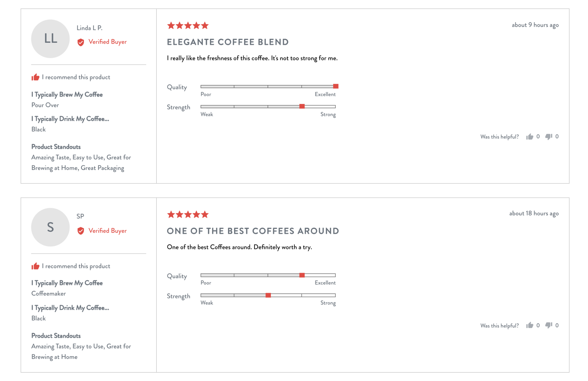
Task: Click Strength slider marker in Linda's review
Action: coord(302,106)
